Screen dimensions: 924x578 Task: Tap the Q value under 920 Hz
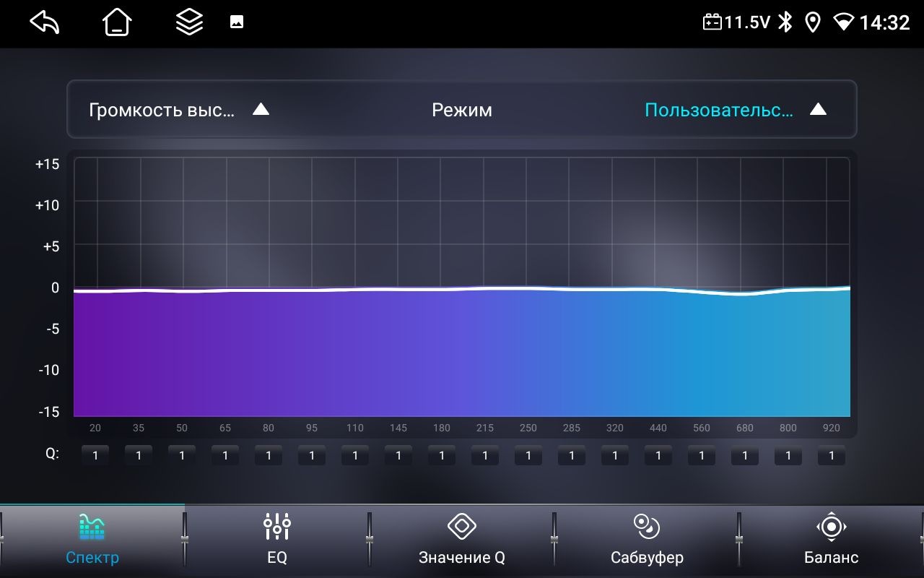[832, 456]
